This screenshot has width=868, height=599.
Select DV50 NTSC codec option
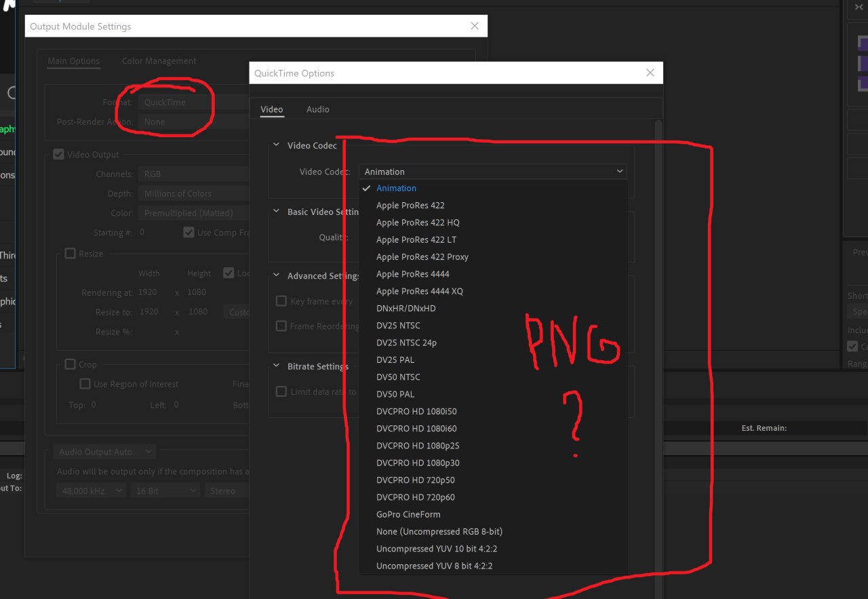(x=493, y=377)
